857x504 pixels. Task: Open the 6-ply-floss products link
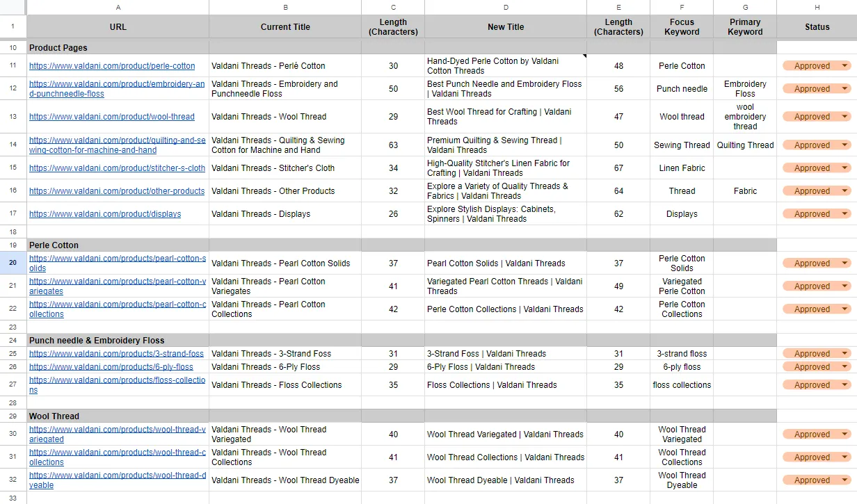(x=111, y=367)
